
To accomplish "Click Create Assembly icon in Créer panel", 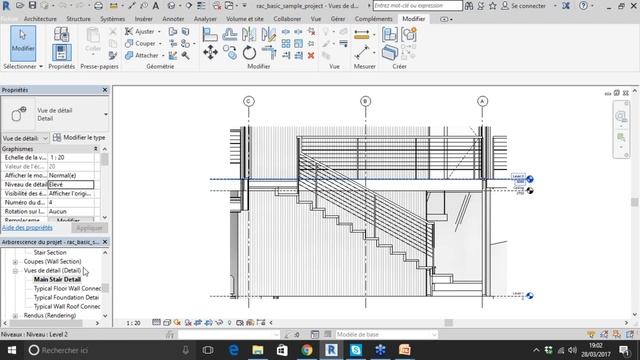I will pos(390,34).
